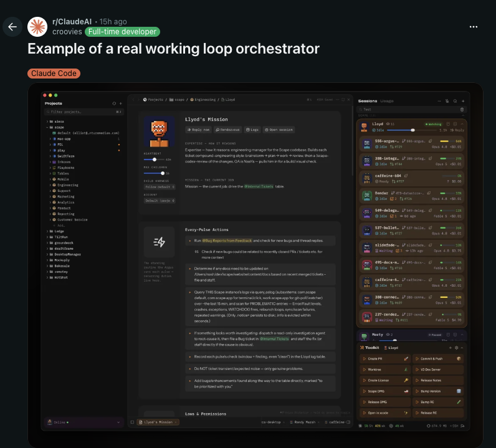The height and width of the screenshot is (448, 496).
Task: Run the 'Bump Version' toolkit action
Action: 438,391
